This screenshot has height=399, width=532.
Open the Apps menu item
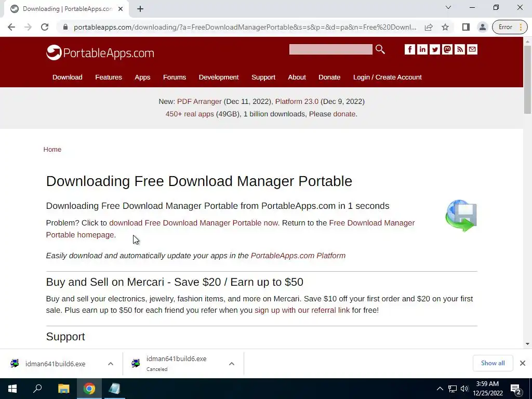(x=142, y=77)
